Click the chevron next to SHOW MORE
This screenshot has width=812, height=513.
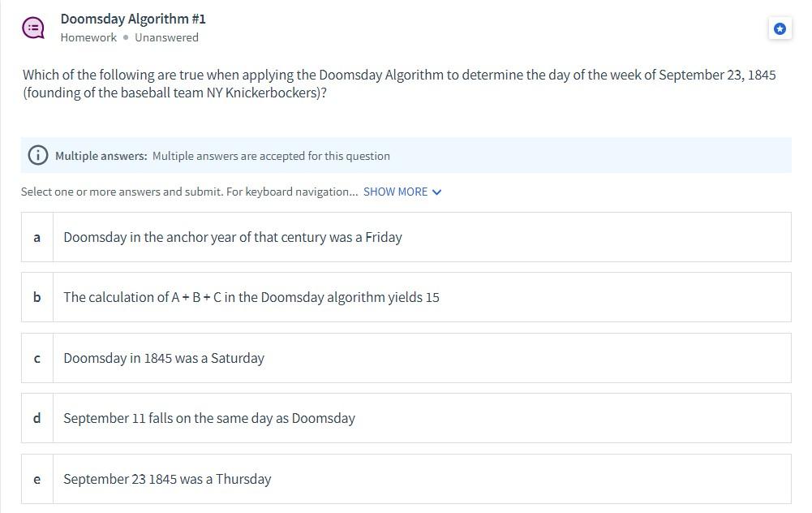(436, 192)
